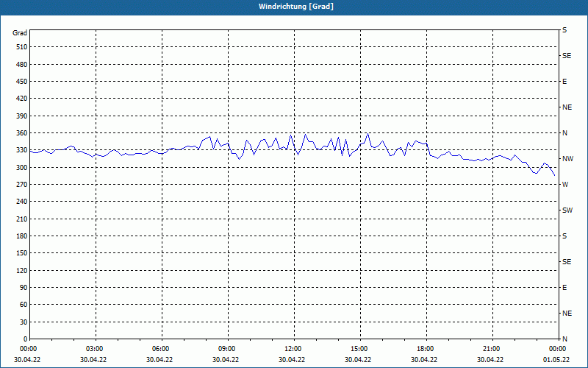Screen dimensions: 588x368
Task: Select the 30.04.22 date under 06:00
Action: 159,360
